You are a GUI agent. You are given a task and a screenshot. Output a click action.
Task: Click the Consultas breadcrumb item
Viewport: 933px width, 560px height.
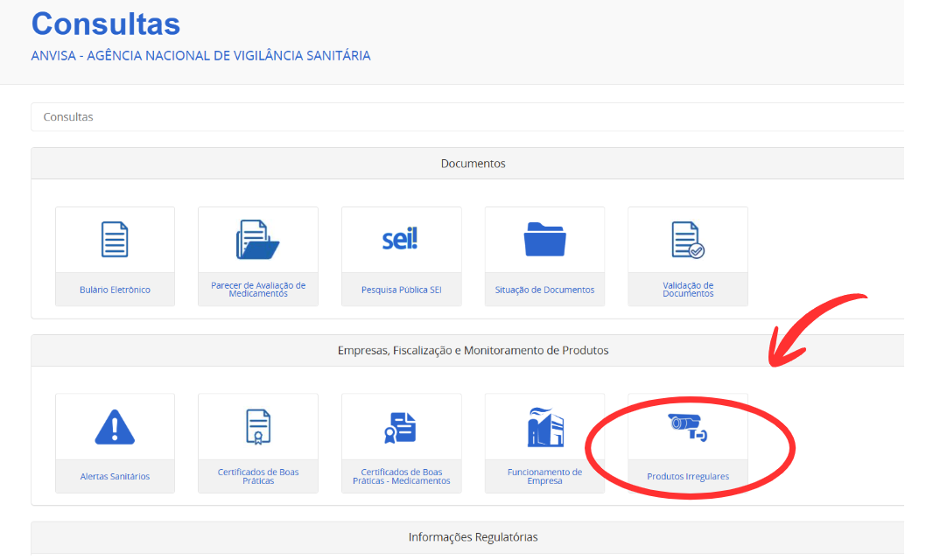tap(68, 116)
